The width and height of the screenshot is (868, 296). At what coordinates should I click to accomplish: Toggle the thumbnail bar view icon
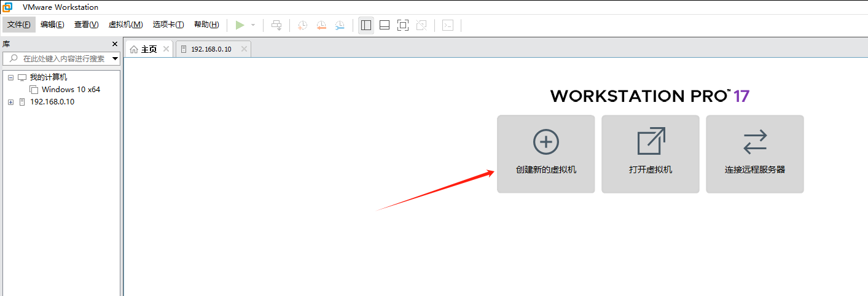385,25
